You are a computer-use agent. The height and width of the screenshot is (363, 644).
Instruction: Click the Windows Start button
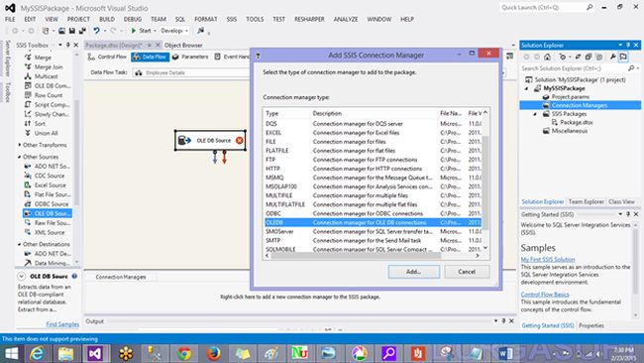coord(11,353)
